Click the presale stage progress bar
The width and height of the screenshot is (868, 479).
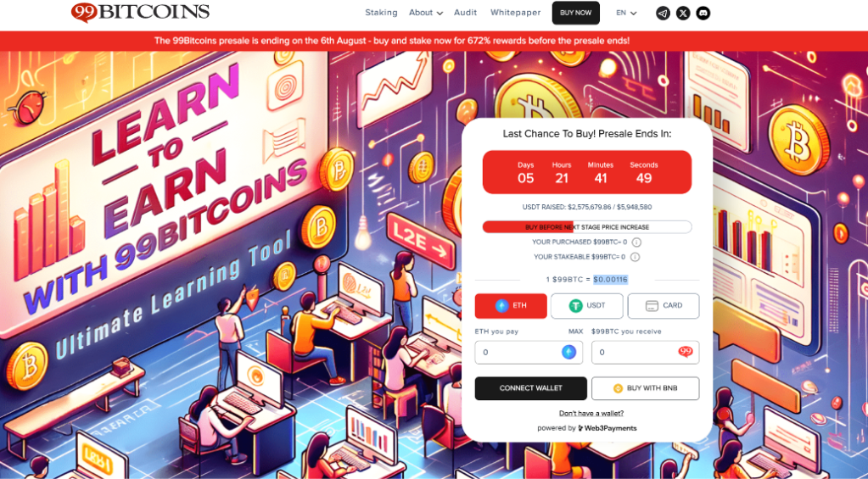(587, 226)
